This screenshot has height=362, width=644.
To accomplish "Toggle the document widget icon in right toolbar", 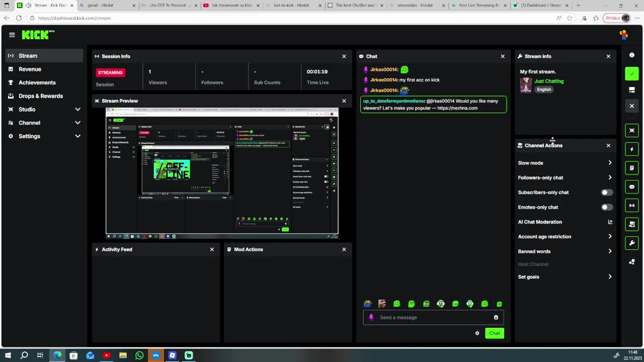I will point(632,168).
